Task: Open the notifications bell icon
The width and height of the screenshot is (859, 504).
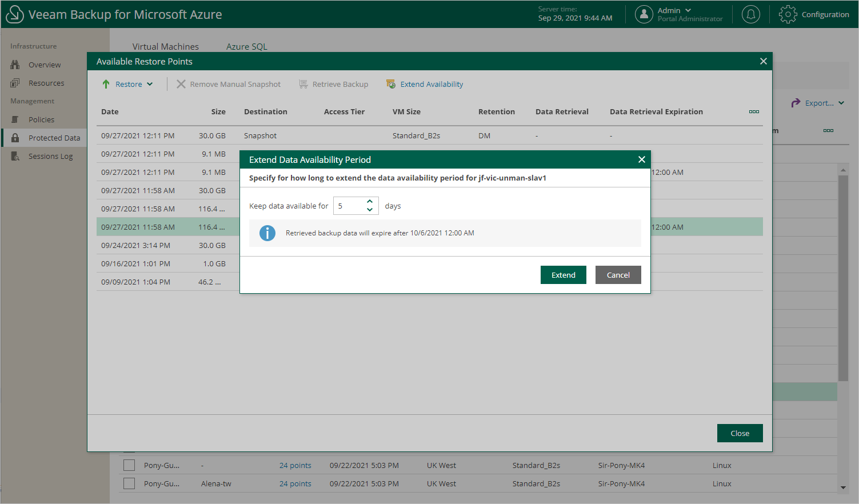Action: coord(750,14)
